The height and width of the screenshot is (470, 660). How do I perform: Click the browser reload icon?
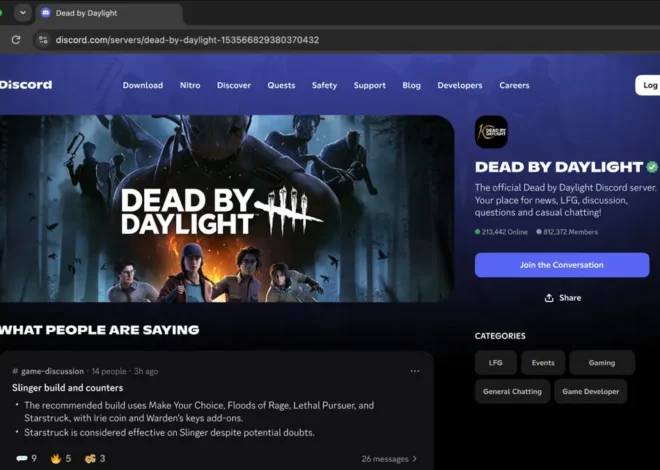[16, 40]
